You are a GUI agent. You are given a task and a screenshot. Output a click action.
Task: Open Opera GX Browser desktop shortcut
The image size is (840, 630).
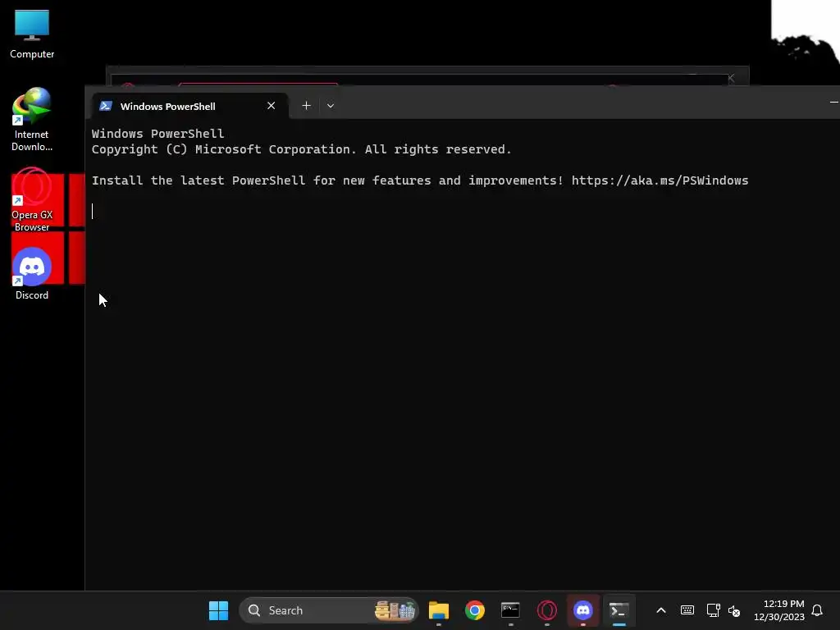(32, 200)
